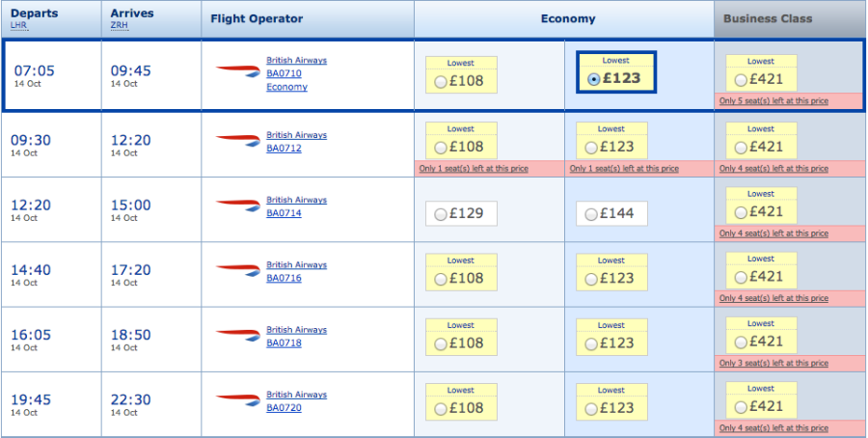Click British Airways logo on BA0714 row
The height and width of the screenshot is (438, 868).
pos(237,205)
